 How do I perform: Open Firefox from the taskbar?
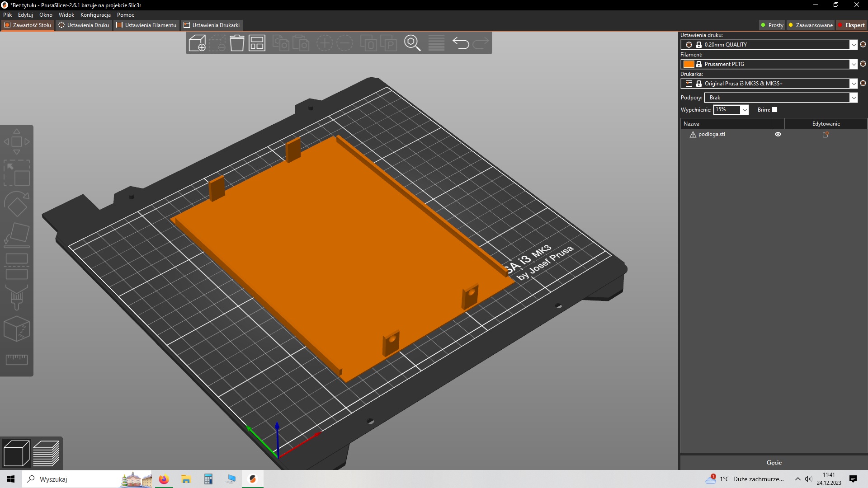point(163,479)
